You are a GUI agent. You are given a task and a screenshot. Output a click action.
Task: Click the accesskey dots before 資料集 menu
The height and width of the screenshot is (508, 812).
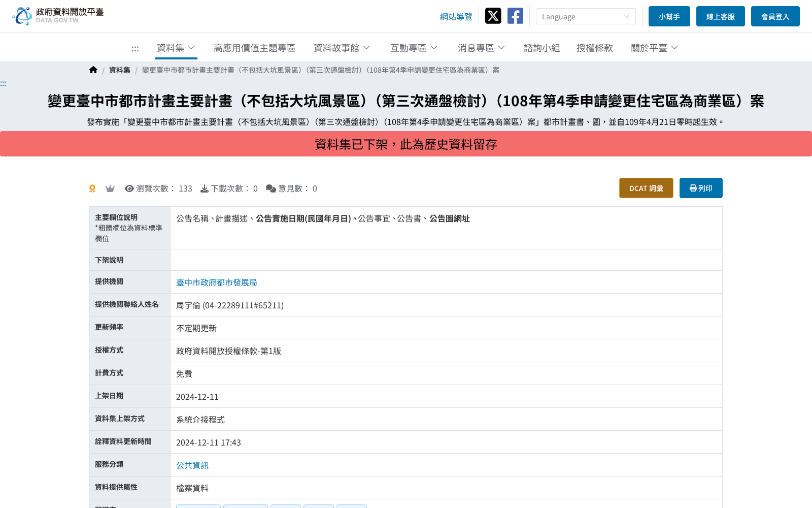[135, 49]
